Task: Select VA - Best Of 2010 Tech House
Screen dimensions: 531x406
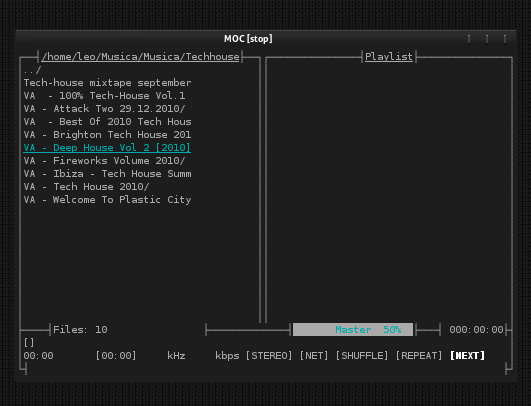Action: tap(107, 122)
